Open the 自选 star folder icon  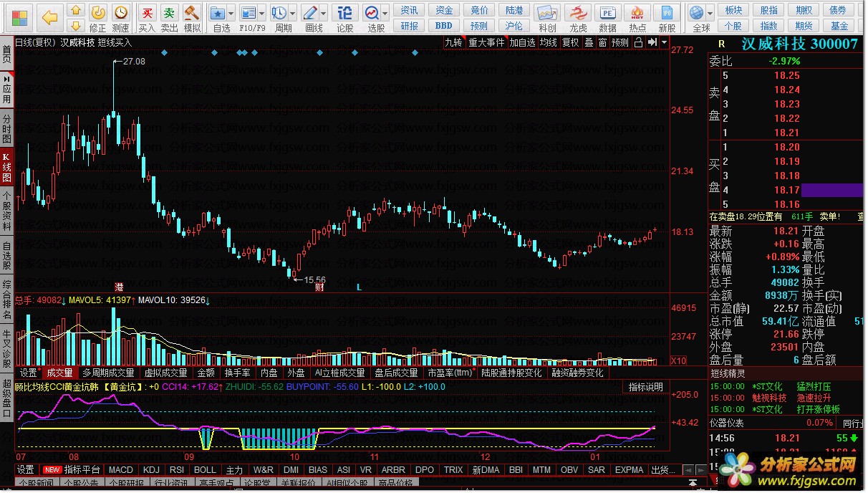218,12
